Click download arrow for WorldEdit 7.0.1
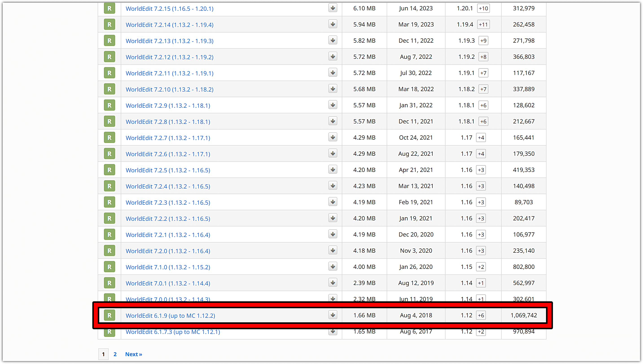 (333, 283)
